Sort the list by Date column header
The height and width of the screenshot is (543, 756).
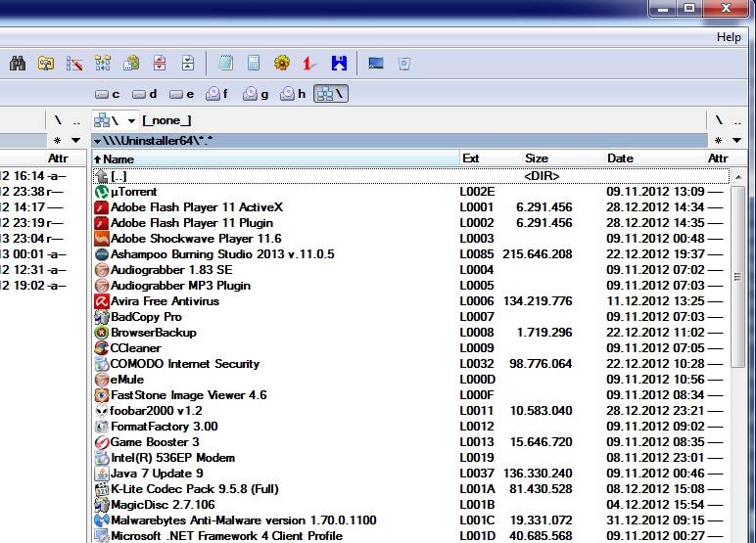[x=620, y=158]
